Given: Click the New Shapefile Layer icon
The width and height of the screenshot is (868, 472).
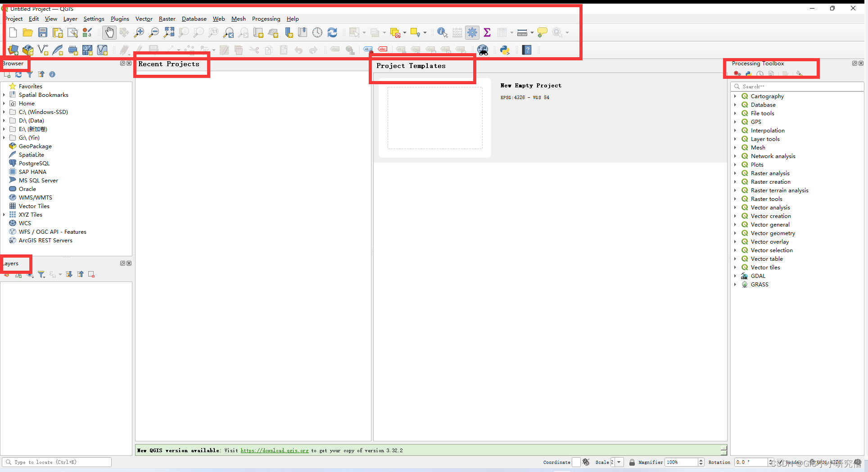Looking at the screenshot, I should (43, 50).
